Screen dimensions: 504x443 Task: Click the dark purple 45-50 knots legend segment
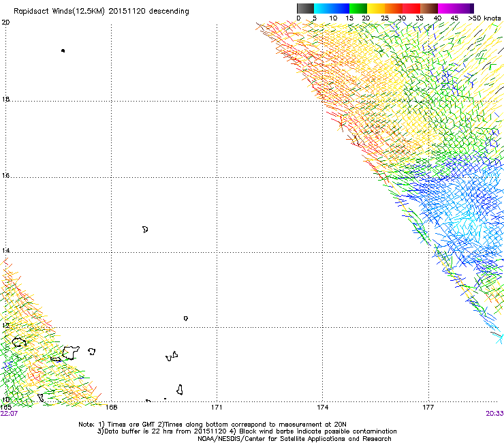(x=464, y=8)
